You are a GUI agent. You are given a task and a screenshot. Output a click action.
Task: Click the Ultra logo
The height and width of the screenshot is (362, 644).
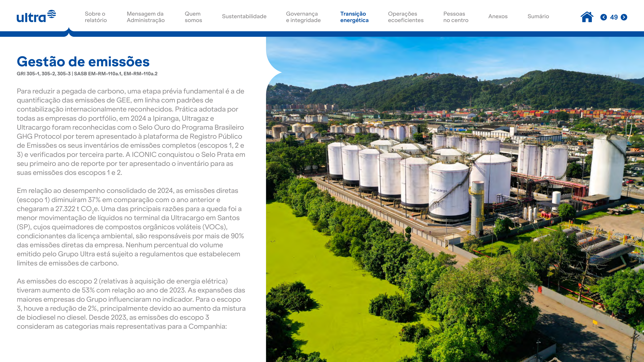point(36,16)
